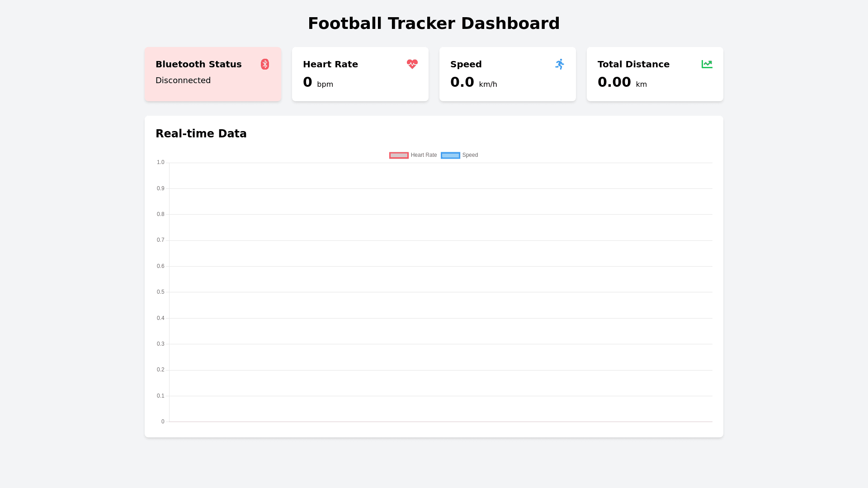The image size is (868, 488).
Task: Click the Bluetooth icon in the status card
Action: (x=265, y=64)
